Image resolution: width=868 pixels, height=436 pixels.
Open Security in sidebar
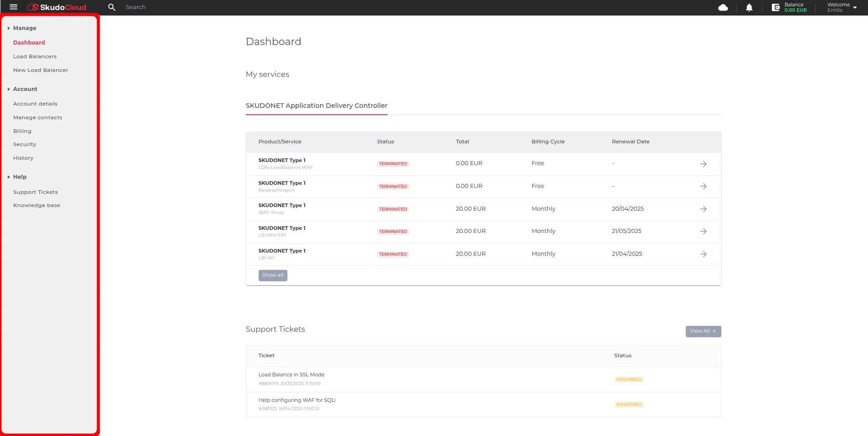click(25, 144)
